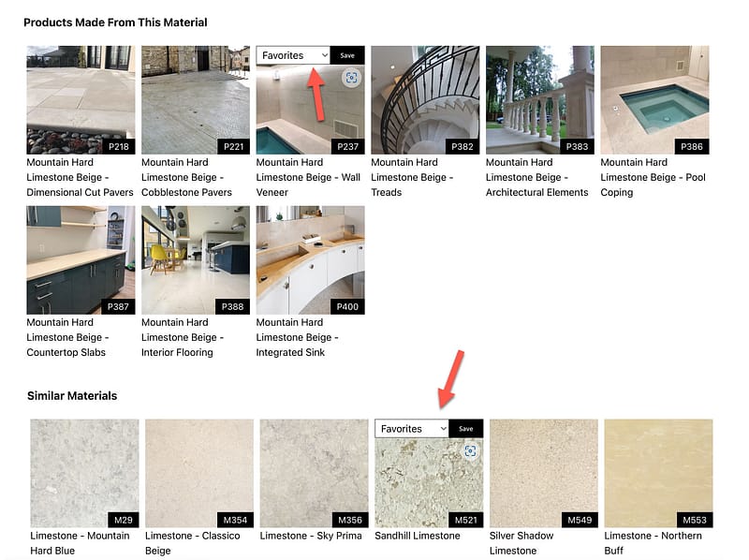This screenshot has height=560, width=749.
Task: Open the Countertop Slabs P387 image
Action: tap(81, 260)
